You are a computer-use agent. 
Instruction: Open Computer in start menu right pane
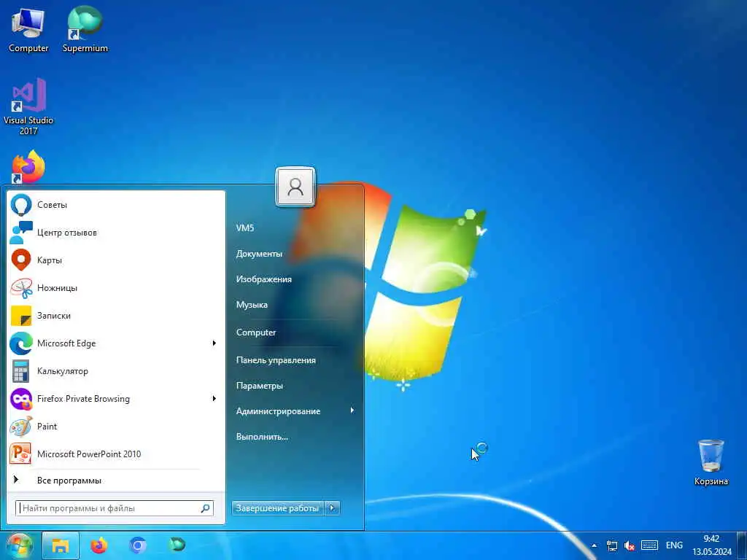pos(256,332)
